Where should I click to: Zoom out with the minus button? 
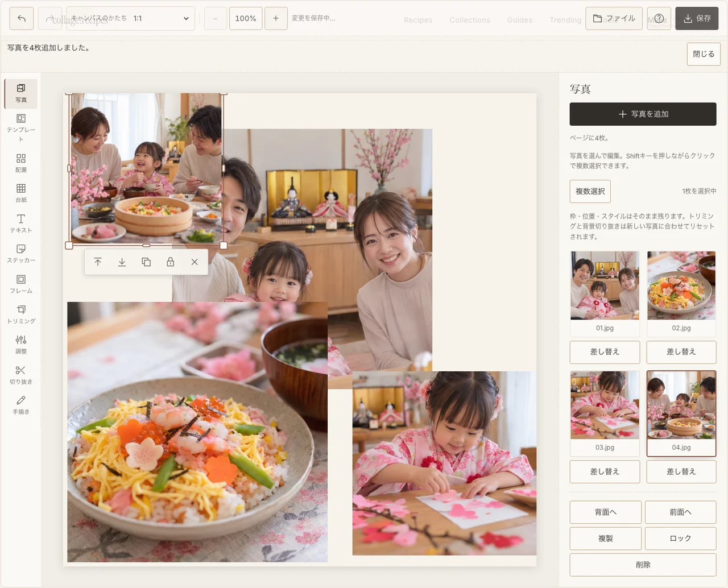tap(216, 18)
